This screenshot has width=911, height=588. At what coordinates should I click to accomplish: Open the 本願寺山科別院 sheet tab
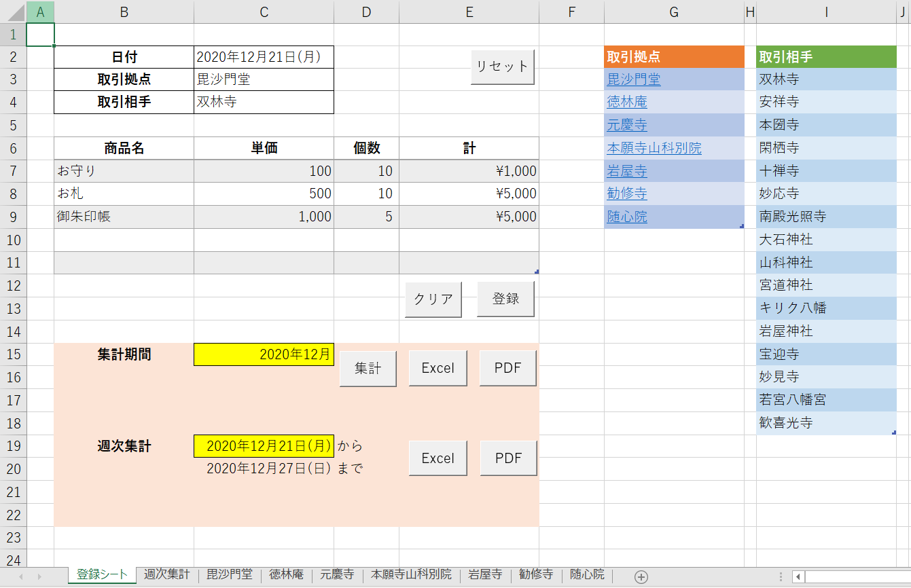coord(411,574)
